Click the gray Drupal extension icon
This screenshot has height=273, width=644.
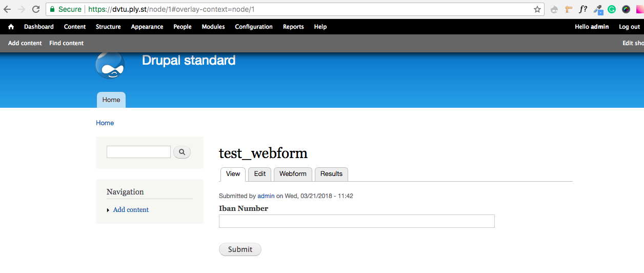click(554, 9)
